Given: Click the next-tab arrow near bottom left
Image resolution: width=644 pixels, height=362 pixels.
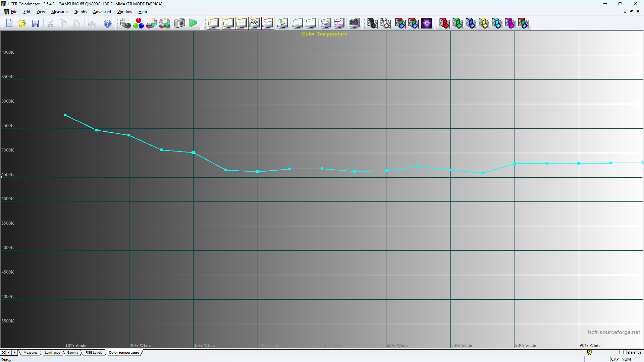Looking at the screenshot, I should tap(14, 352).
